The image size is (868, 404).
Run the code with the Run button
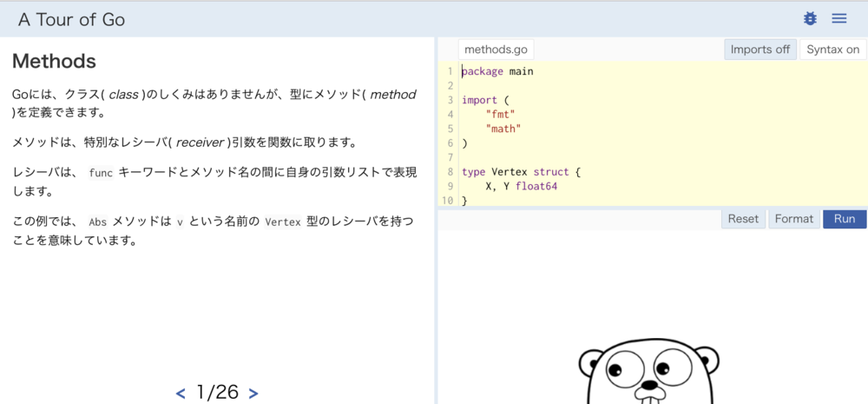[x=844, y=219]
